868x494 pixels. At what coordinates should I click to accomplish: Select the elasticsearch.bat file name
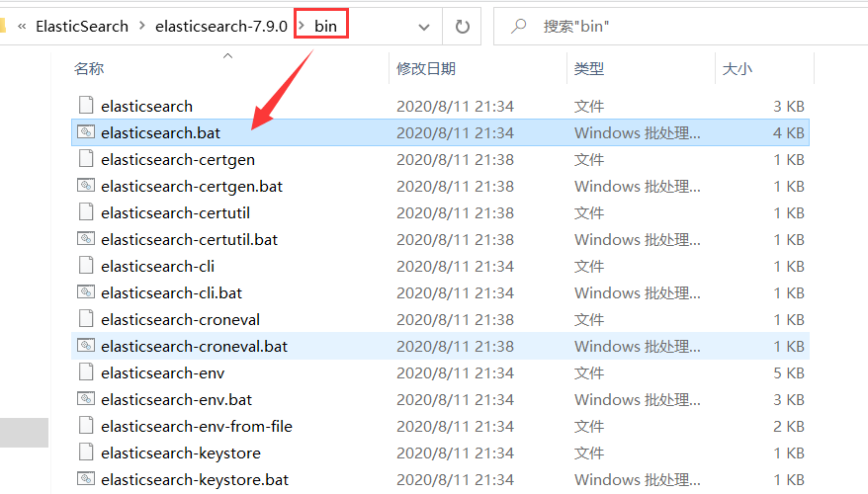pyautogui.click(x=160, y=132)
